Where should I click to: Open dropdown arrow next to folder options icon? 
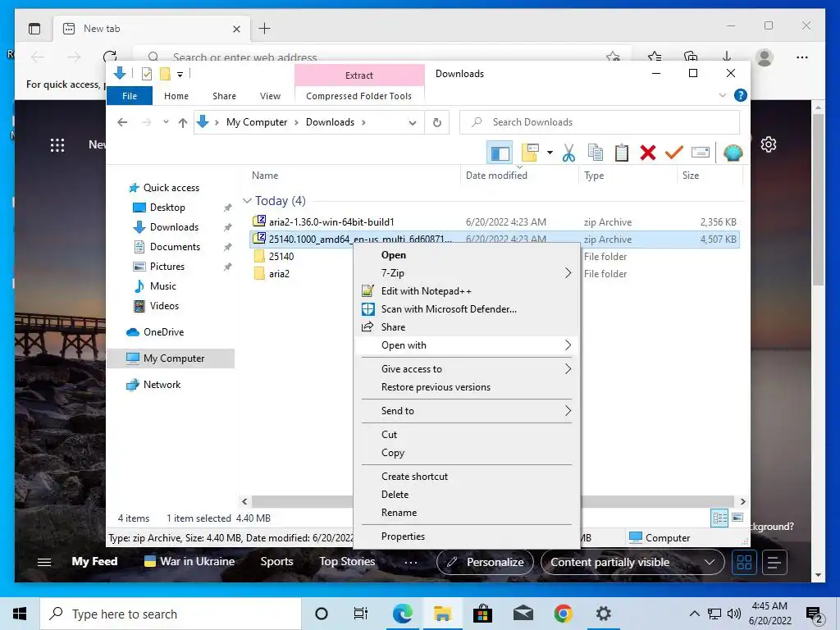tap(550, 153)
